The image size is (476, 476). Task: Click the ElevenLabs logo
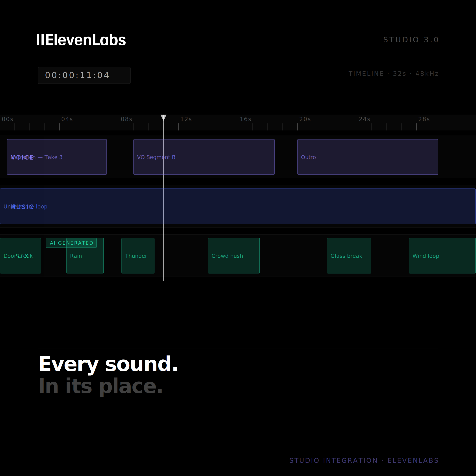coord(81,40)
